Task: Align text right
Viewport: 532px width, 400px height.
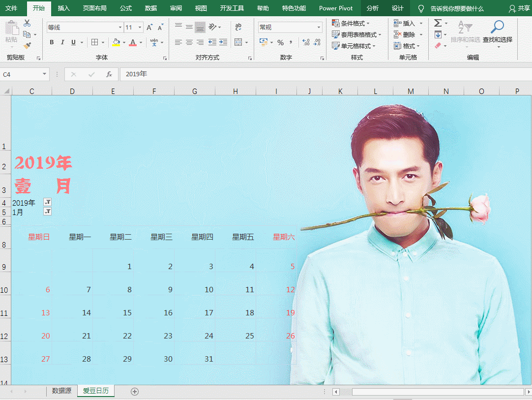Action: [x=200, y=42]
